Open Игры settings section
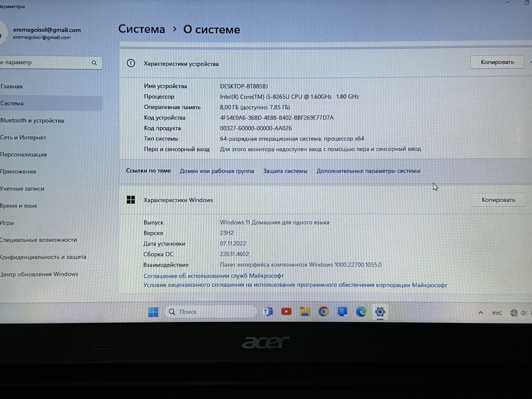The image size is (532, 399). [7, 223]
